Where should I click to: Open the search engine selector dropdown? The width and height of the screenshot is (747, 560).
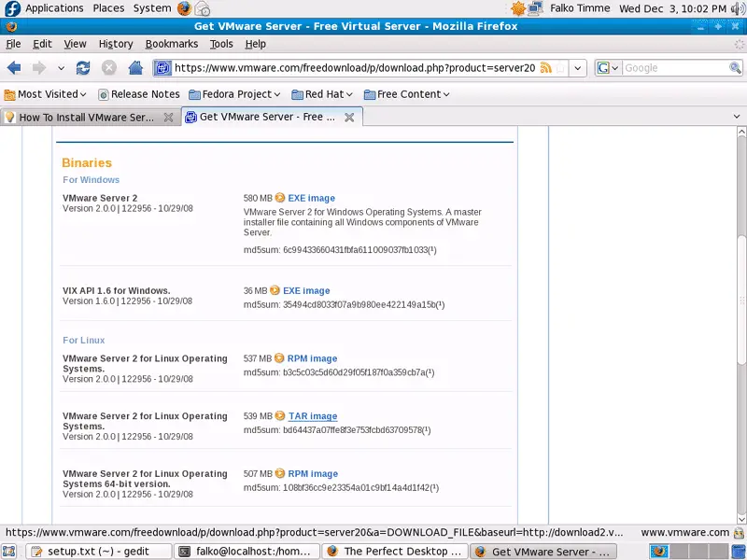tap(609, 68)
